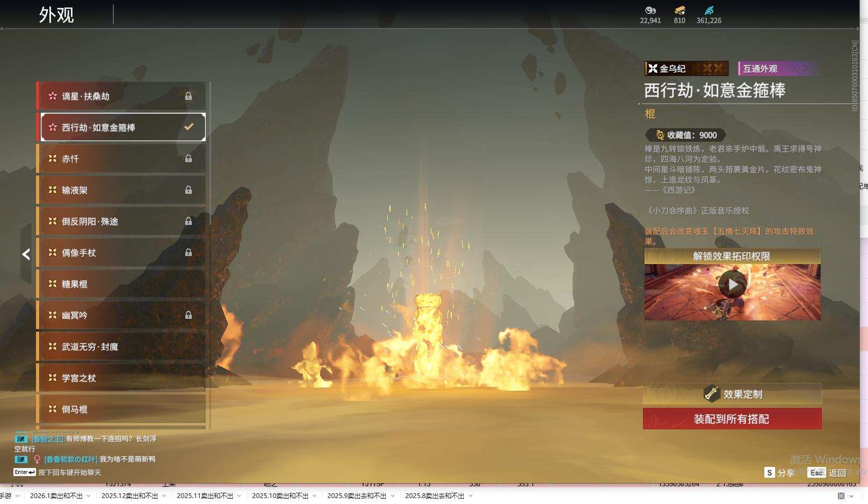Click the 装配到所有搭配 button
Image resolution: width=868 pixels, height=504 pixels.
[x=732, y=419]
